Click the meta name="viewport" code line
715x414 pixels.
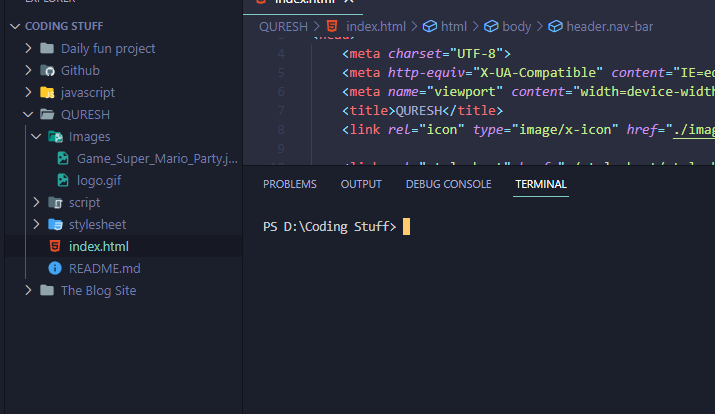pos(528,92)
